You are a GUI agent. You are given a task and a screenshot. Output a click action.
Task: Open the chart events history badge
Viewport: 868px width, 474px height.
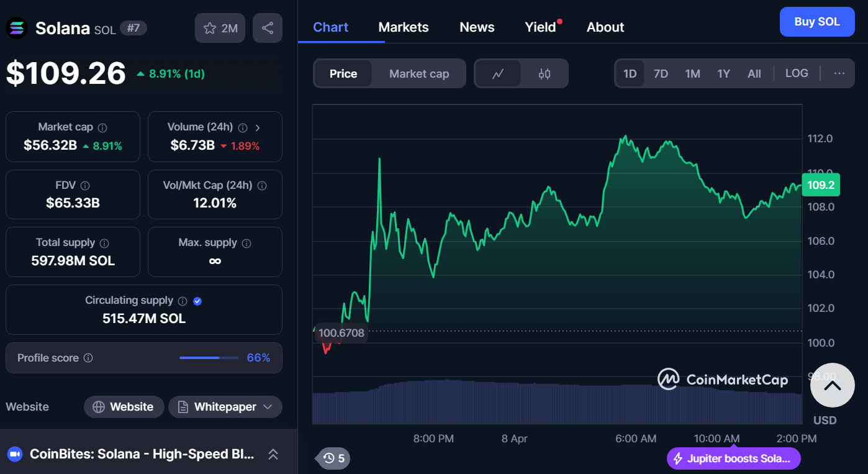click(334, 458)
